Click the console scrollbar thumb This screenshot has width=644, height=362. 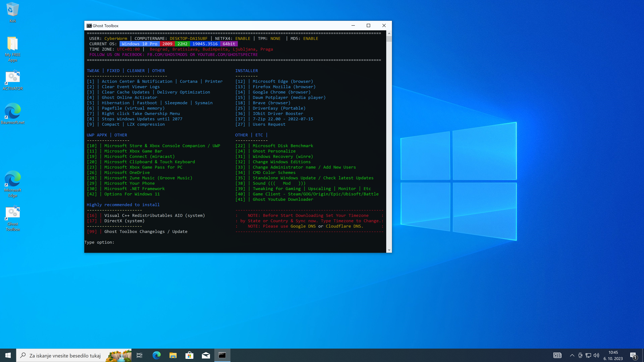pos(389,39)
